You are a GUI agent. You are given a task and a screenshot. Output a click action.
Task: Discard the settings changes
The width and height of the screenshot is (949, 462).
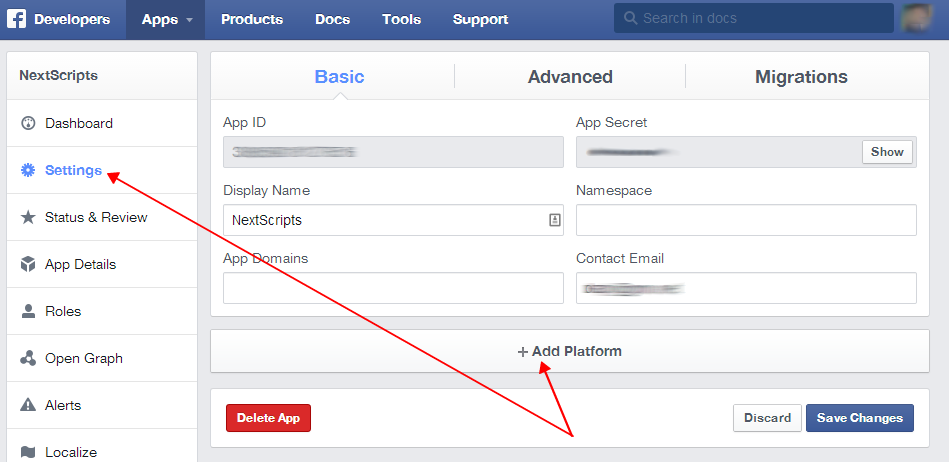767,418
